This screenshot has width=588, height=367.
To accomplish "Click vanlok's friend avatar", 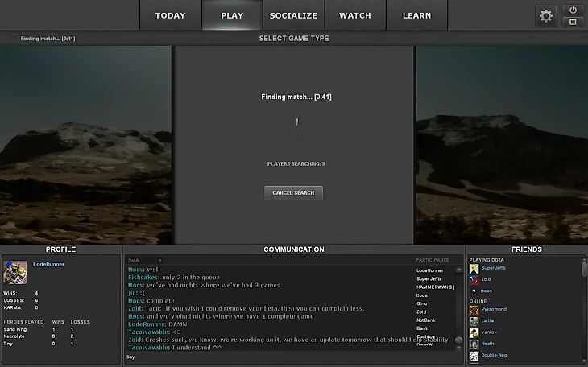I will pos(474,332).
